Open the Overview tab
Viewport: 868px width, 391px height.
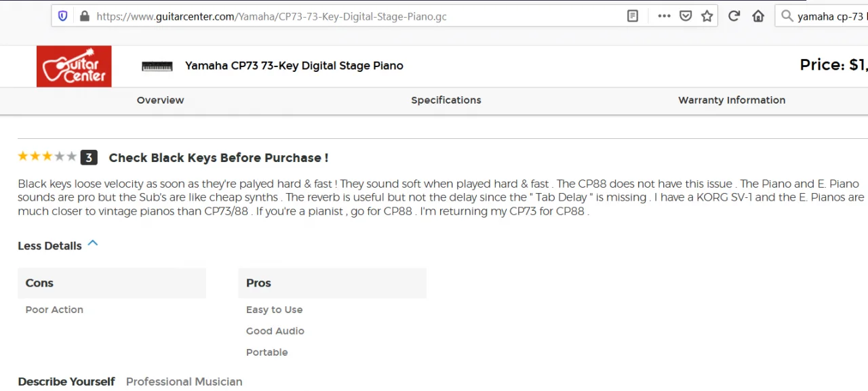click(x=160, y=100)
